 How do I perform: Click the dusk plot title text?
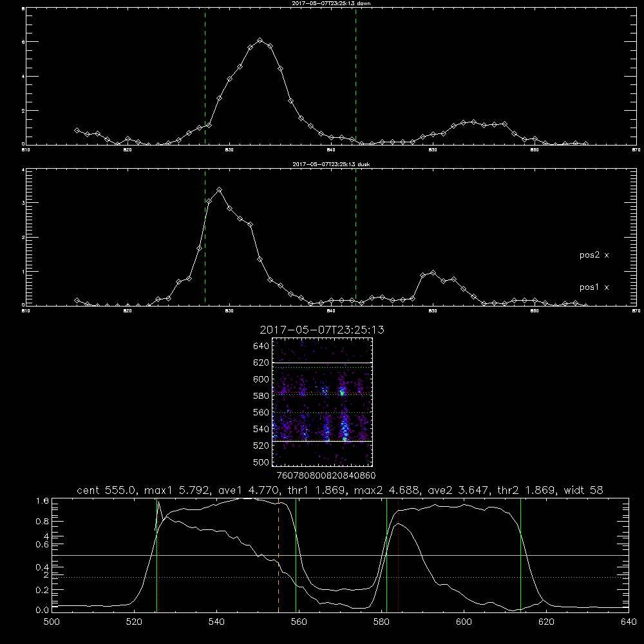pyautogui.click(x=331, y=164)
